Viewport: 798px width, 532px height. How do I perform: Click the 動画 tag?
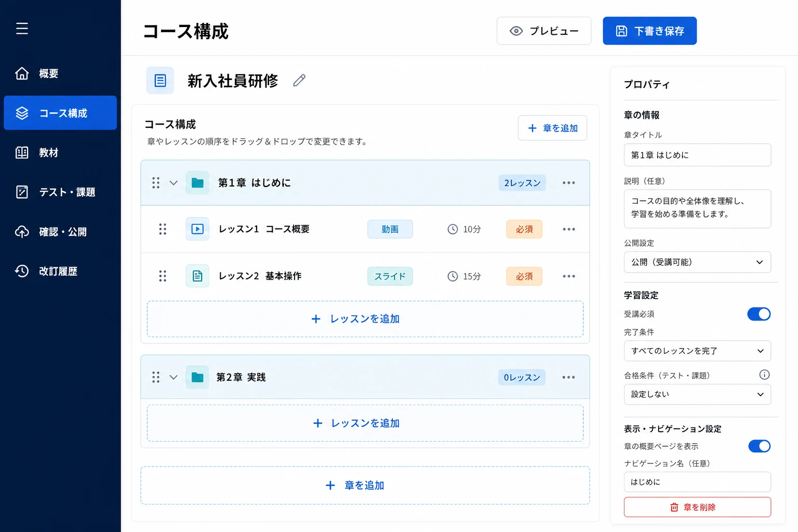[x=390, y=229]
